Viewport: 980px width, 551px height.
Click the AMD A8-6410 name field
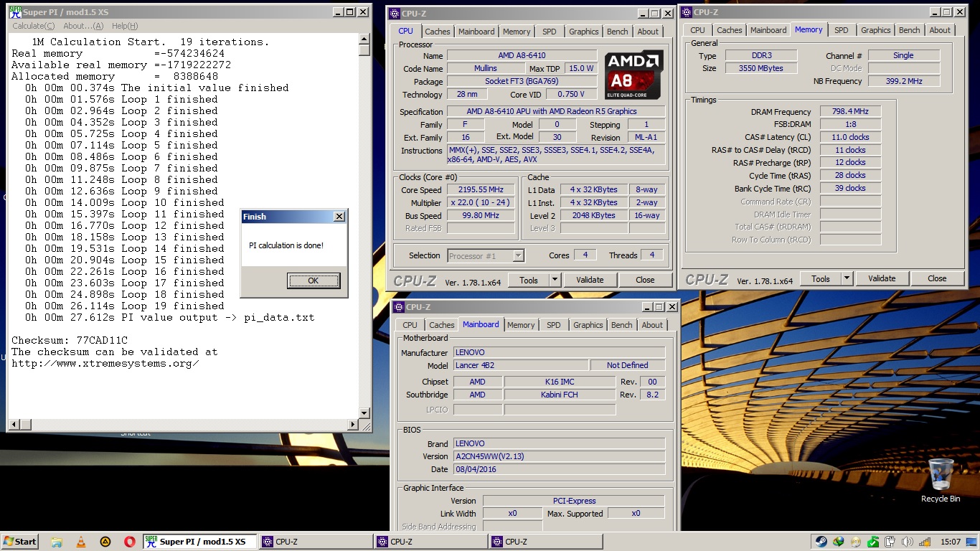tap(522, 55)
